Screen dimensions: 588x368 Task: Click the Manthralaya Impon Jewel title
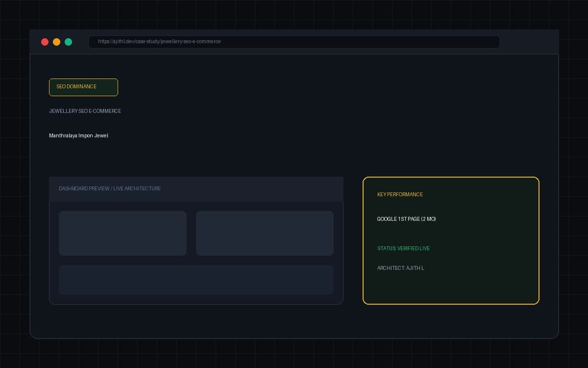coord(78,135)
